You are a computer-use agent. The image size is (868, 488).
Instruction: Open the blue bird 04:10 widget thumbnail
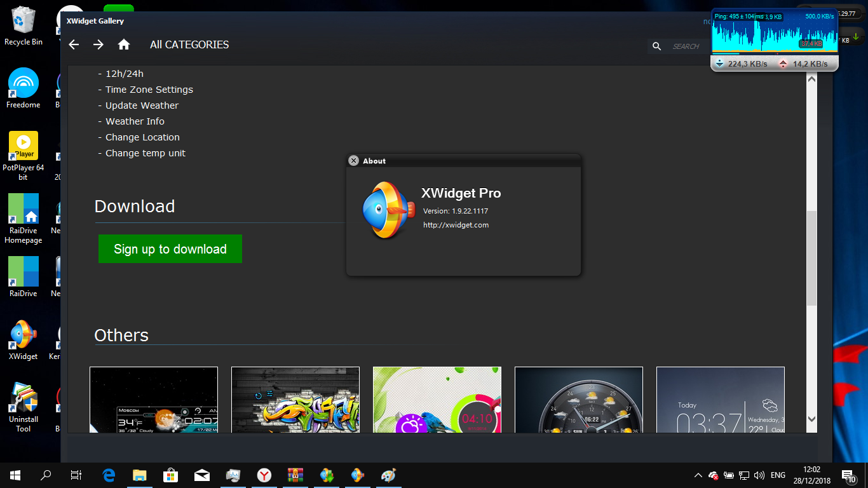coord(437,400)
